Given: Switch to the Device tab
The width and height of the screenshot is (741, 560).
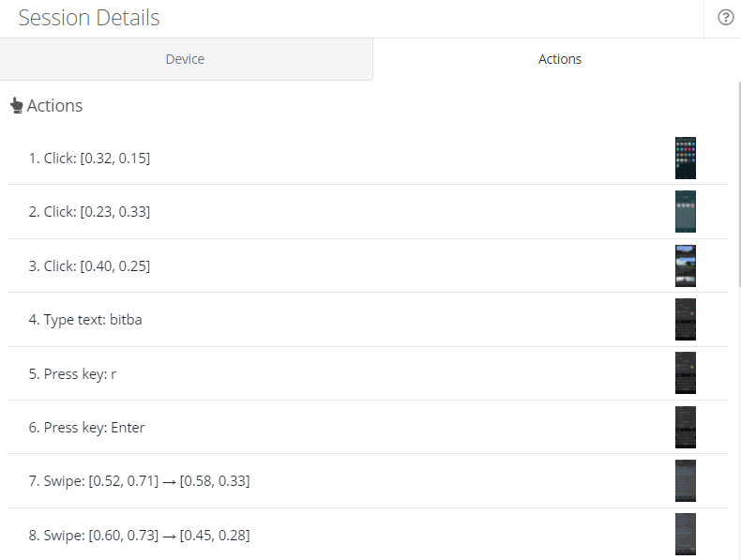Looking at the screenshot, I should (185, 59).
